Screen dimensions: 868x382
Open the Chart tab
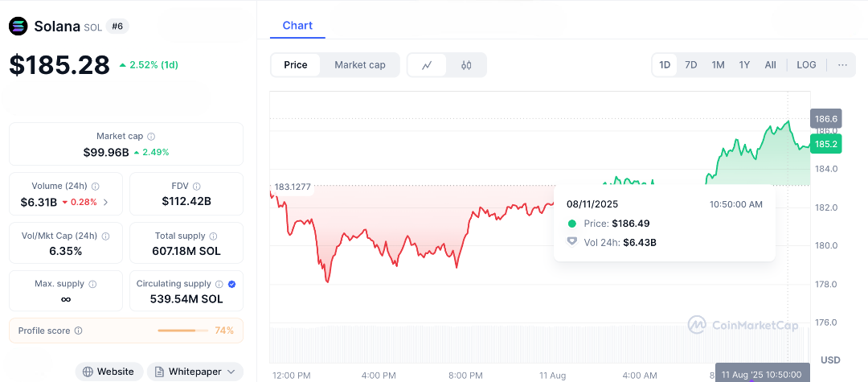(297, 26)
